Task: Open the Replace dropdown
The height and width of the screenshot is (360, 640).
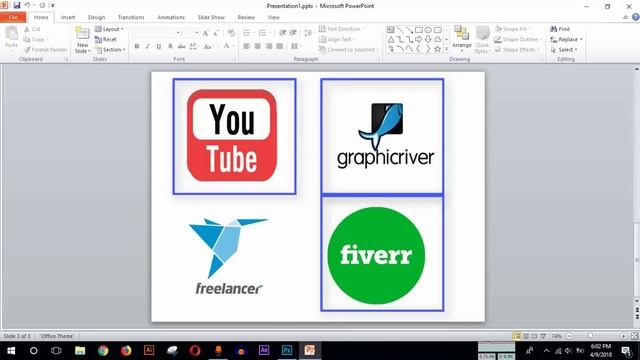Action: tap(566, 39)
